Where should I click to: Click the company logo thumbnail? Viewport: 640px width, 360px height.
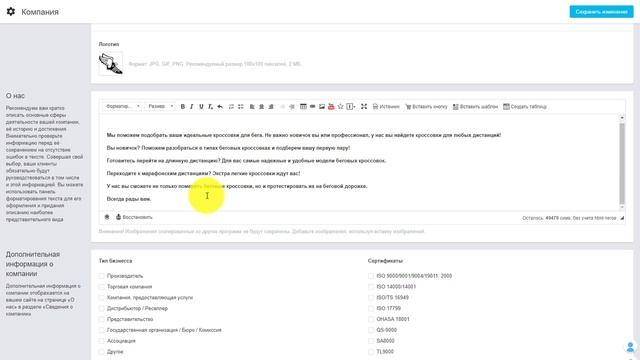(x=111, y=63)
